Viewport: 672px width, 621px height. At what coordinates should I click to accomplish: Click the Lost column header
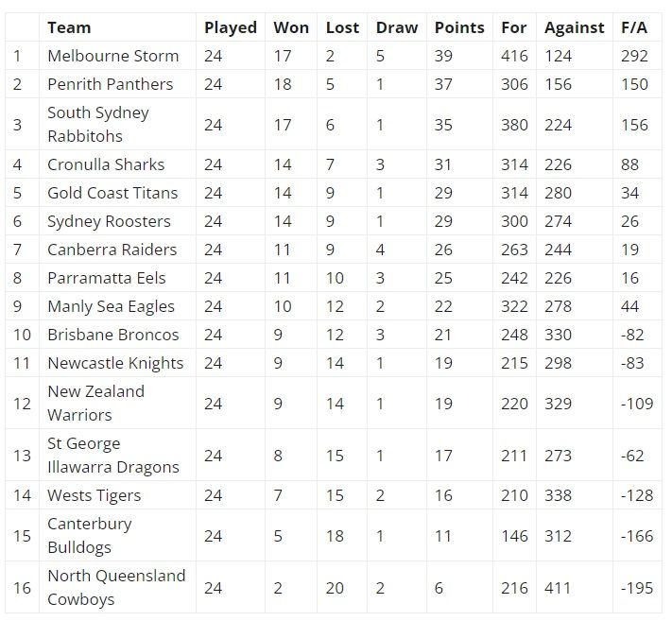click(x=342, y=27)
